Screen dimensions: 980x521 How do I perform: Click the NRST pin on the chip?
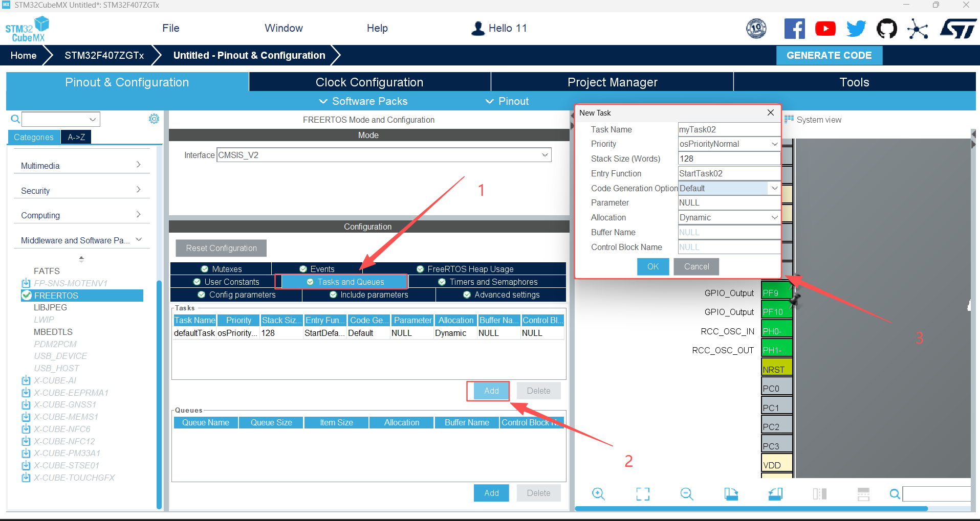click(x=776, y=368)
